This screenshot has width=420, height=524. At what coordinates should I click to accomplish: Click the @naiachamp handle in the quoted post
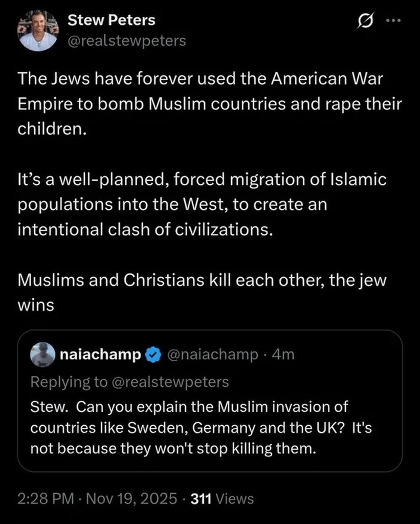(x=213, y=355)
